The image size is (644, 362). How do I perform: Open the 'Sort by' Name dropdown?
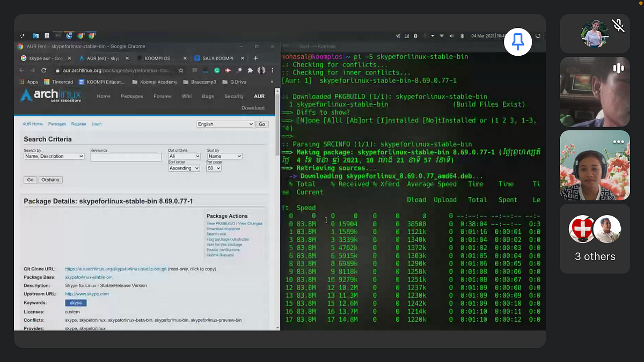pyautogui.click(x=224, y=156)
